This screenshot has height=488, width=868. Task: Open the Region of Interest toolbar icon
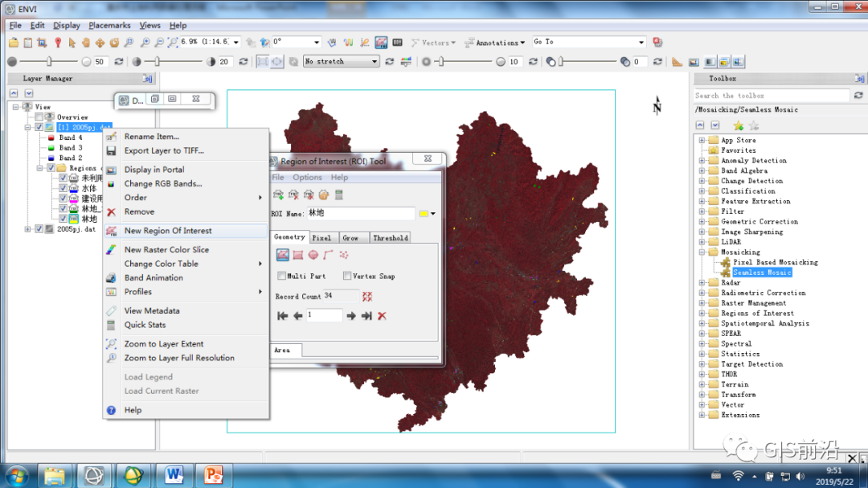coord(382,43)
